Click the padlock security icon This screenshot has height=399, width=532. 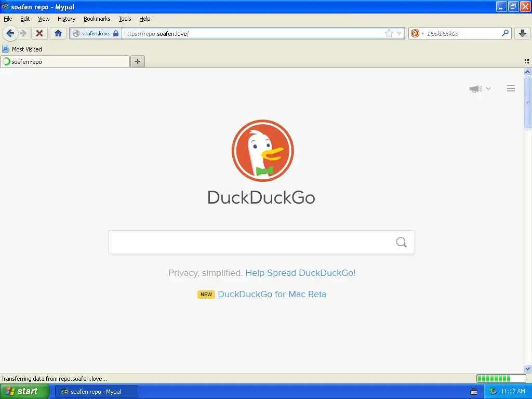point(116,33)
